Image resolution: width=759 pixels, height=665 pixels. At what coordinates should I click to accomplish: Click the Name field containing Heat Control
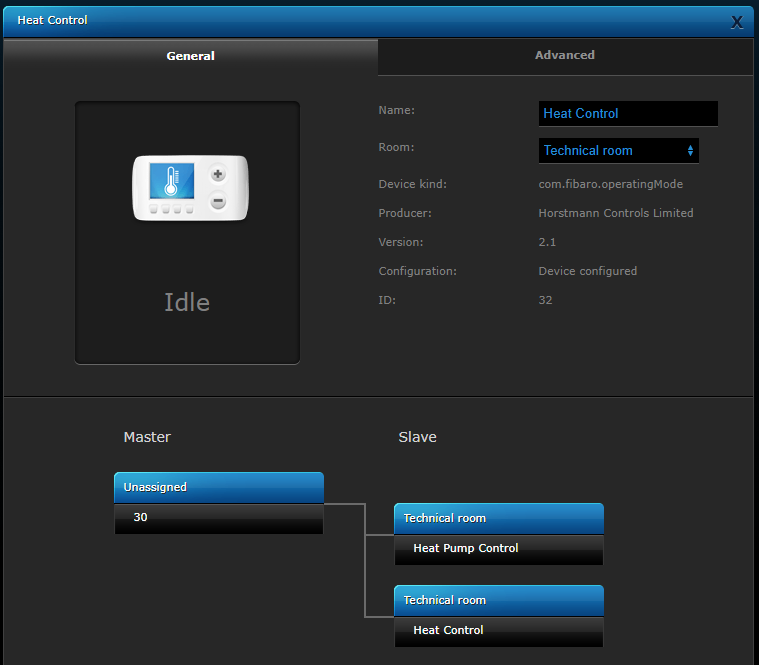628,114
